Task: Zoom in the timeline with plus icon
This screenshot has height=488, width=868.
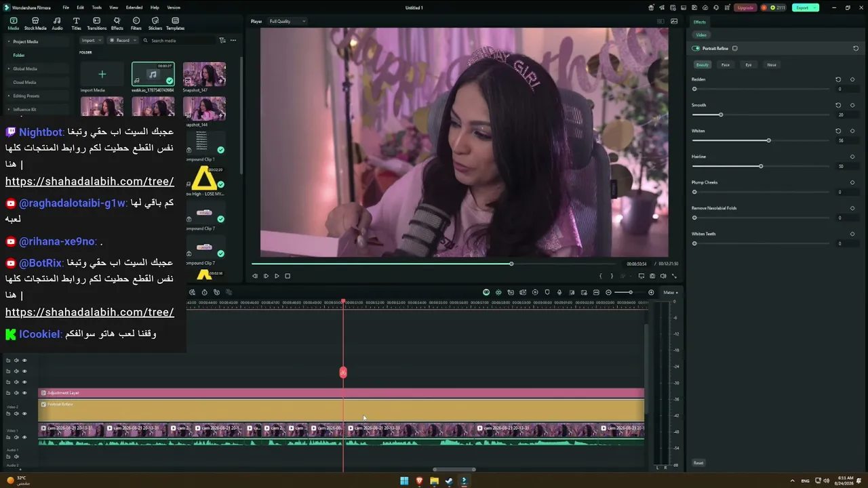Action: [x=651, y=292]
